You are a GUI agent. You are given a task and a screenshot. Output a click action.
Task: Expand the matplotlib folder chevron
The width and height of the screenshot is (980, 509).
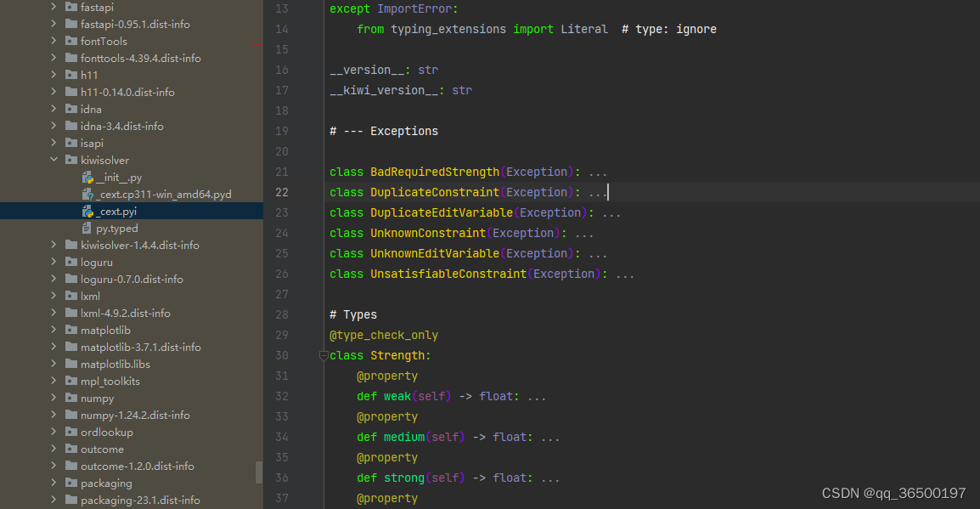[x=54, y=331]
